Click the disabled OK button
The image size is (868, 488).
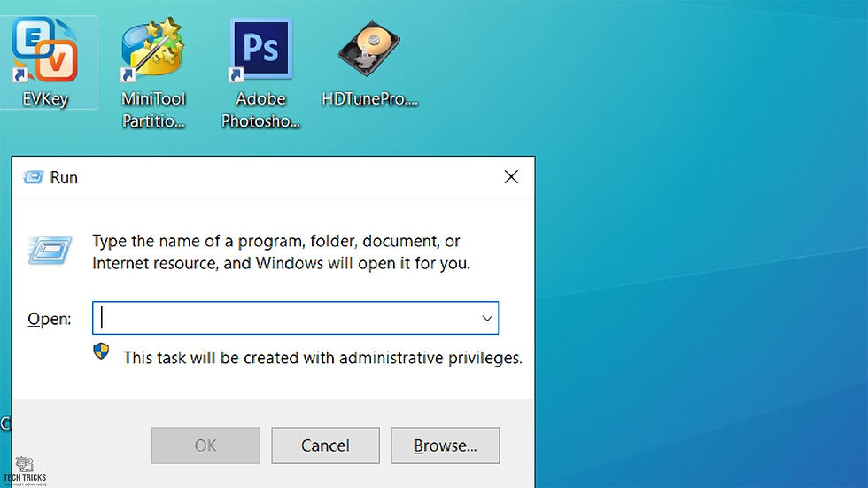tap(205, 445)
